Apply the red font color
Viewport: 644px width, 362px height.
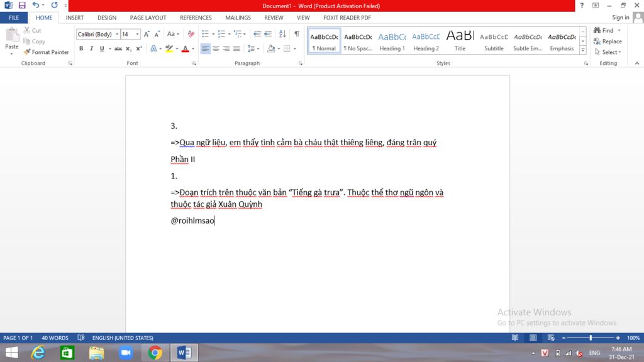pos(186,48)
